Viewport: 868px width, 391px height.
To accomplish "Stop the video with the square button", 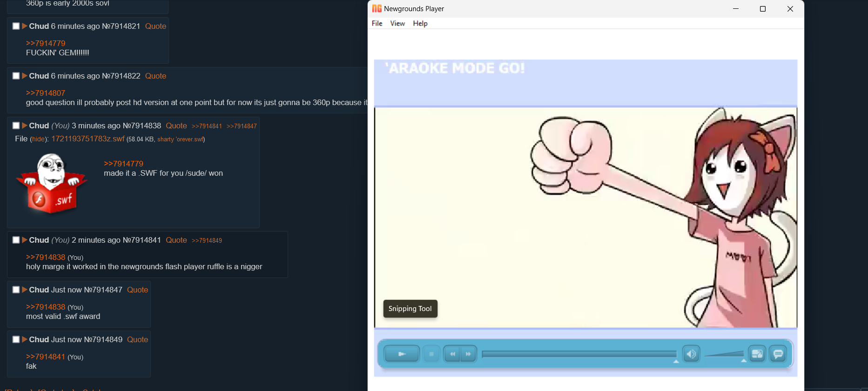I will coord(431,354).
